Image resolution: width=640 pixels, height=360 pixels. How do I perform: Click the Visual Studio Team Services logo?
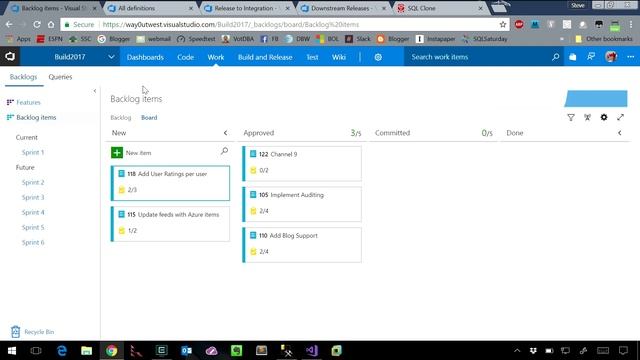point(10,57)
